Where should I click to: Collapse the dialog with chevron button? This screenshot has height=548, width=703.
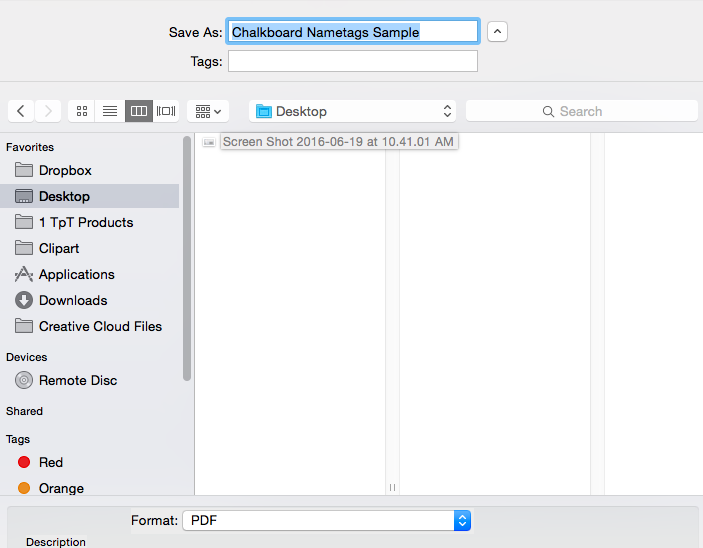[x=497, y=32]
